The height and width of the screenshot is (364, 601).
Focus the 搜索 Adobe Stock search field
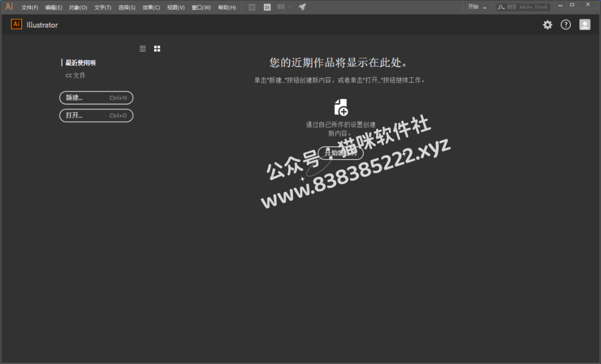tap(524, 7)
